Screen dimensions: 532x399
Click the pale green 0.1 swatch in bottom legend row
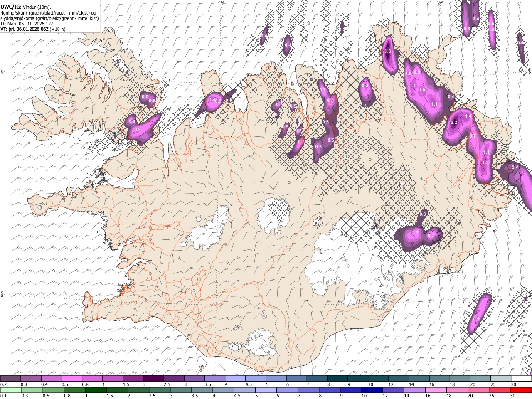[11, 390]
